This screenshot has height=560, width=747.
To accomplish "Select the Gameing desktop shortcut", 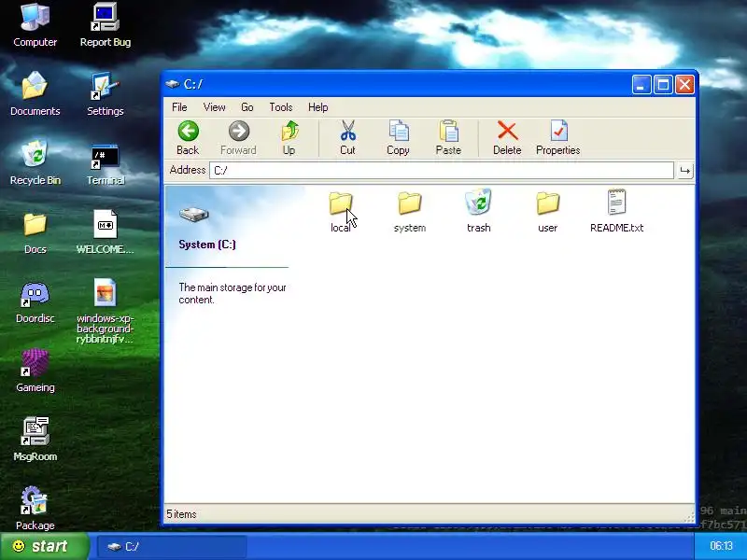I will point(35,371).
